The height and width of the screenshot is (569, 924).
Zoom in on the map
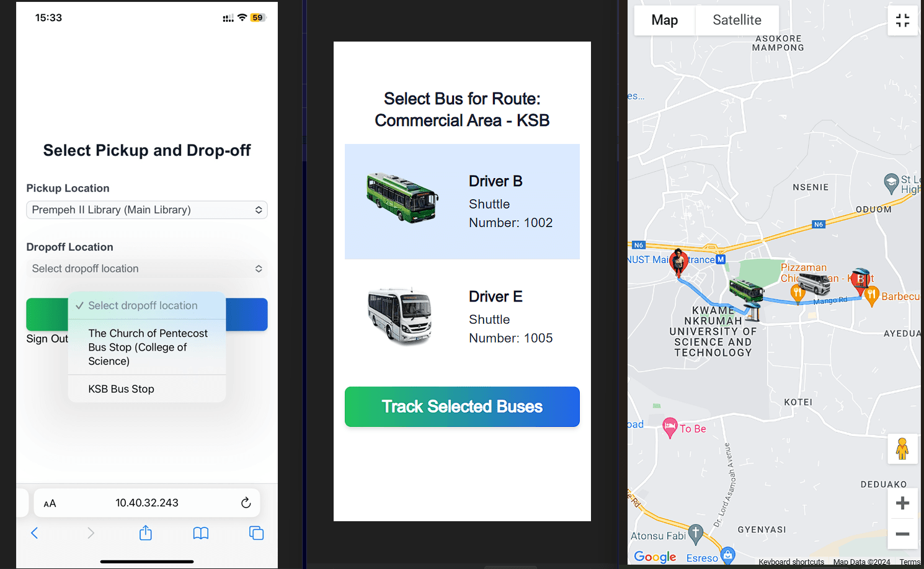[903, 503]
